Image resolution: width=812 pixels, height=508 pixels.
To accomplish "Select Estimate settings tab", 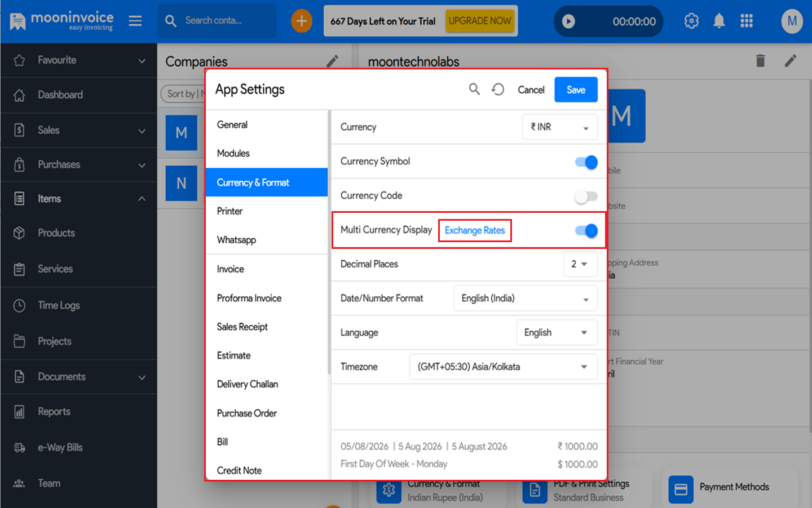I will pyautogui.click(x=267, y=356).
